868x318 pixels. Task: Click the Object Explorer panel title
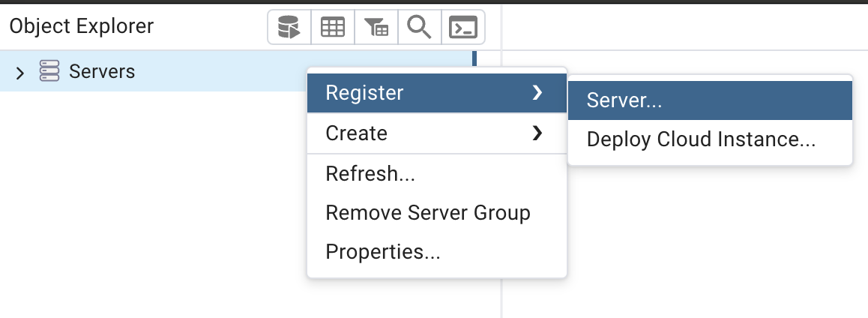tap(82, 26)
